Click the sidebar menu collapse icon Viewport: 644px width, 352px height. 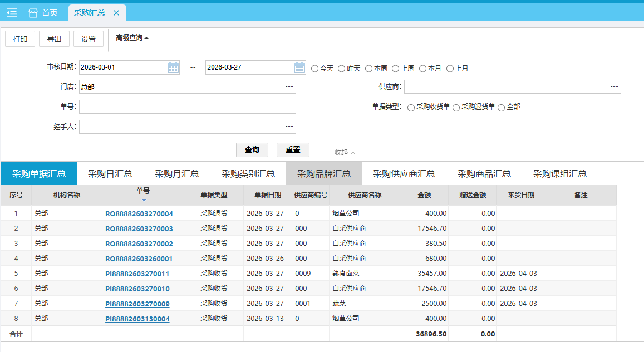(11, 13)
